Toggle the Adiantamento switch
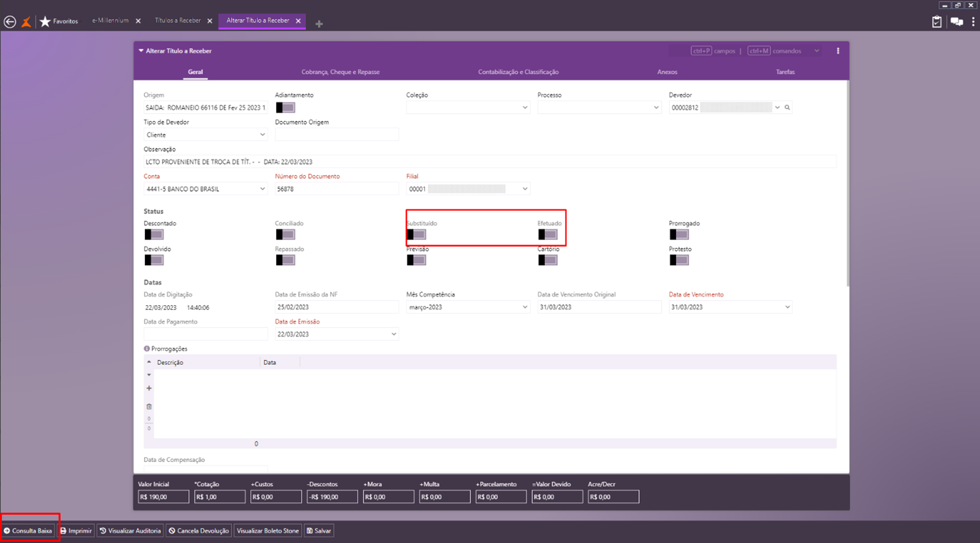Image resolution: width=980 pixels, height=543 pixels. click(285, 108)
